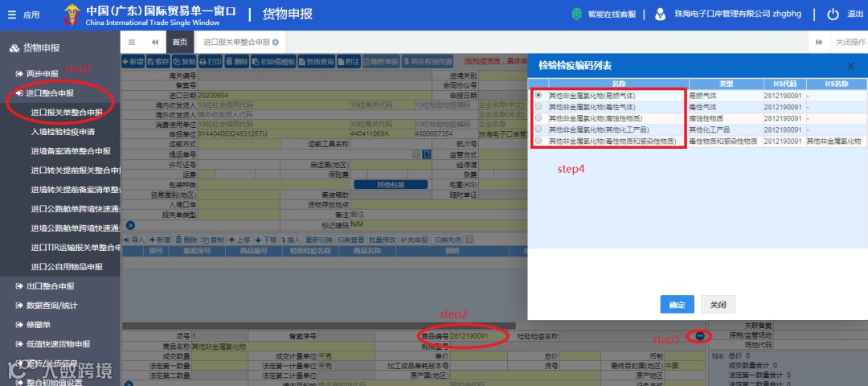Open 初始值模板 template button

point(273,62)
